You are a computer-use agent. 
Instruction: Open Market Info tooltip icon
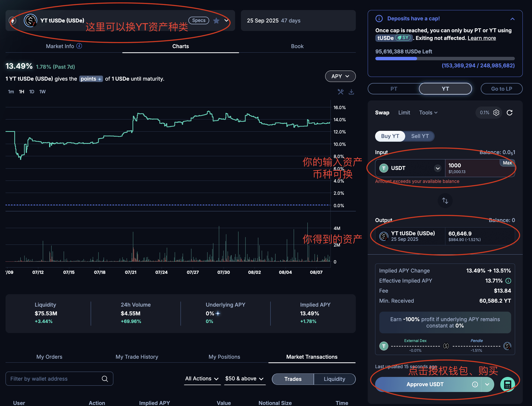click(x=79, y=46)
